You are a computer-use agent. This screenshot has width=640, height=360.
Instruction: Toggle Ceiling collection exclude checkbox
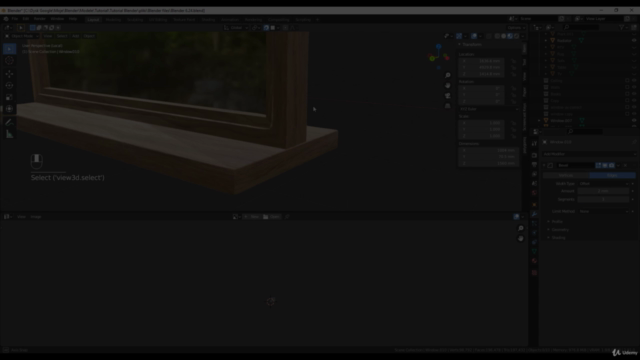click(x=627, y=81)
